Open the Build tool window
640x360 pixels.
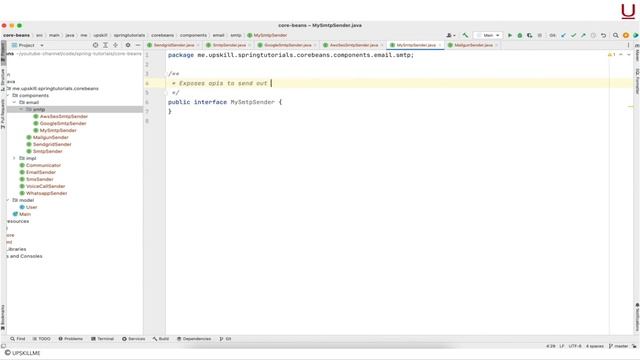[x=161, y=339]
